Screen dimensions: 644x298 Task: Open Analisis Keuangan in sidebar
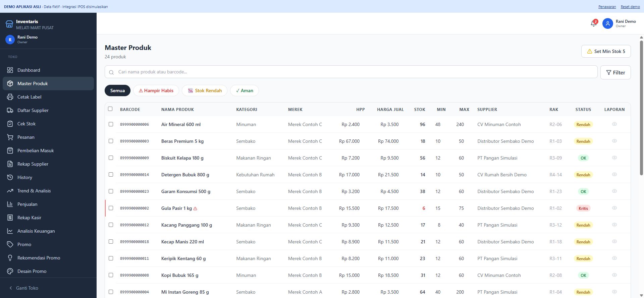point(48,231)
